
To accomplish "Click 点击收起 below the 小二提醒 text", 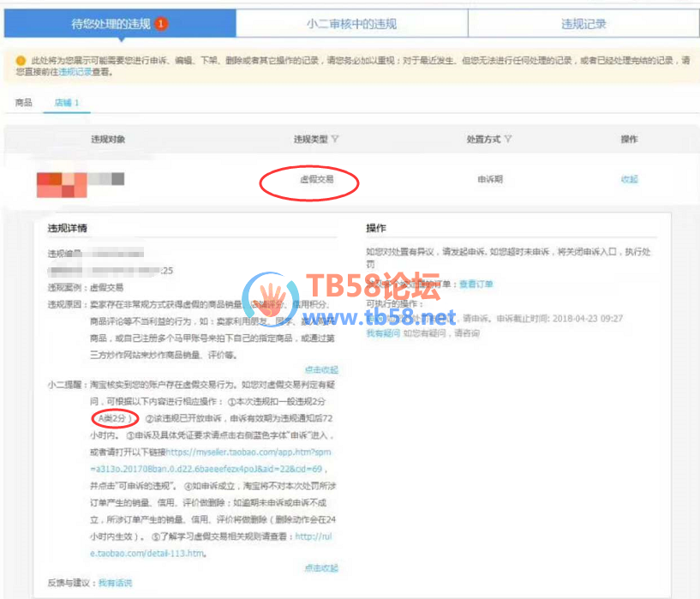I will 321,568.
